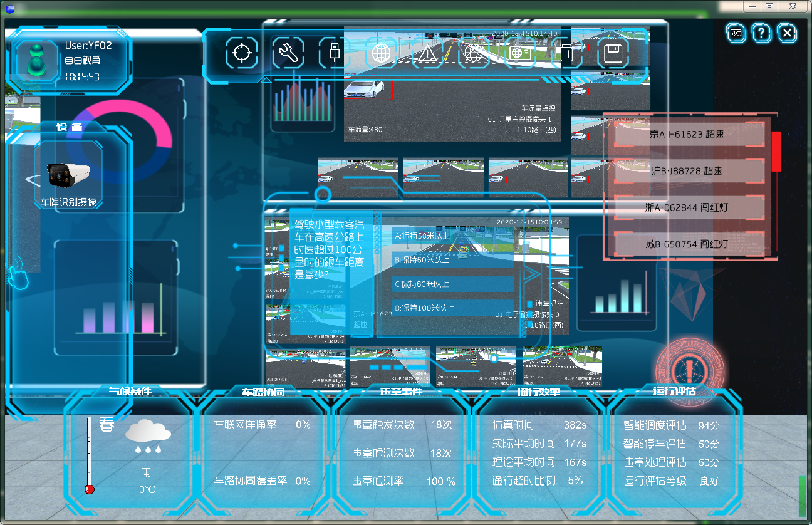Click the rain cloud weather icon

(148, 436)
